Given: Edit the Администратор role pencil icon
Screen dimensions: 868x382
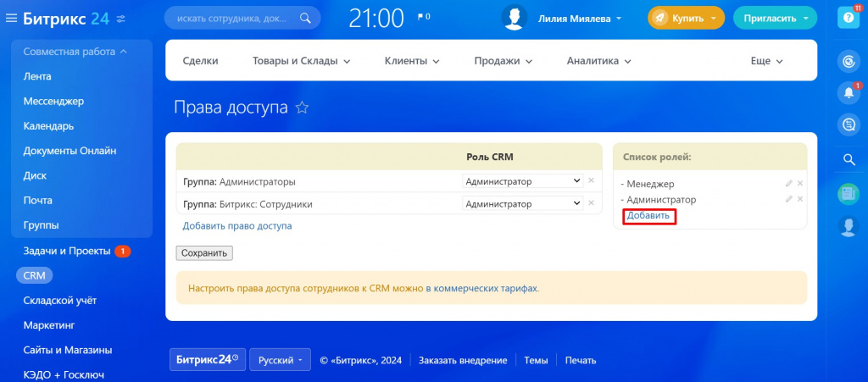Looking at the screenshot, I should tap(789, 199).
